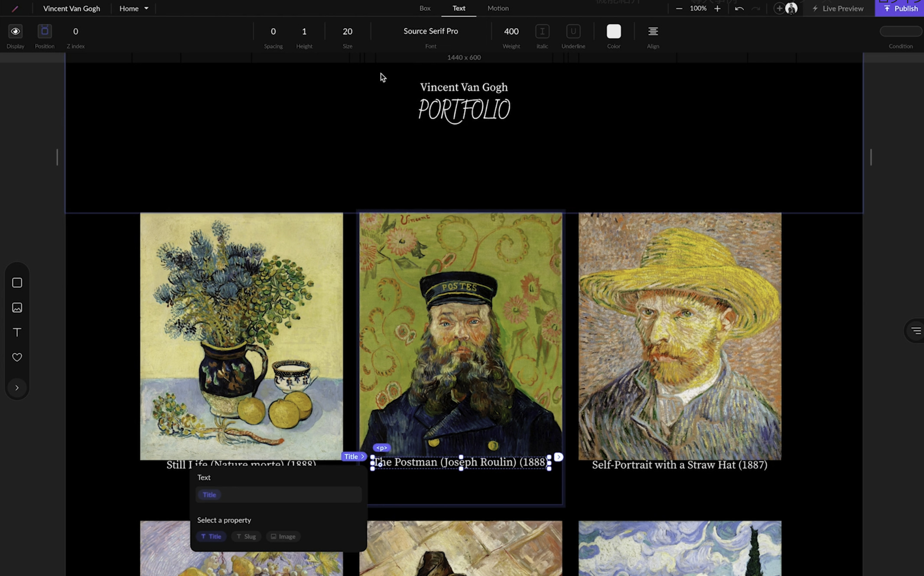Select the PORTFOLIO heading text
The image size is (924, 576).
click(x=464, y=110)
